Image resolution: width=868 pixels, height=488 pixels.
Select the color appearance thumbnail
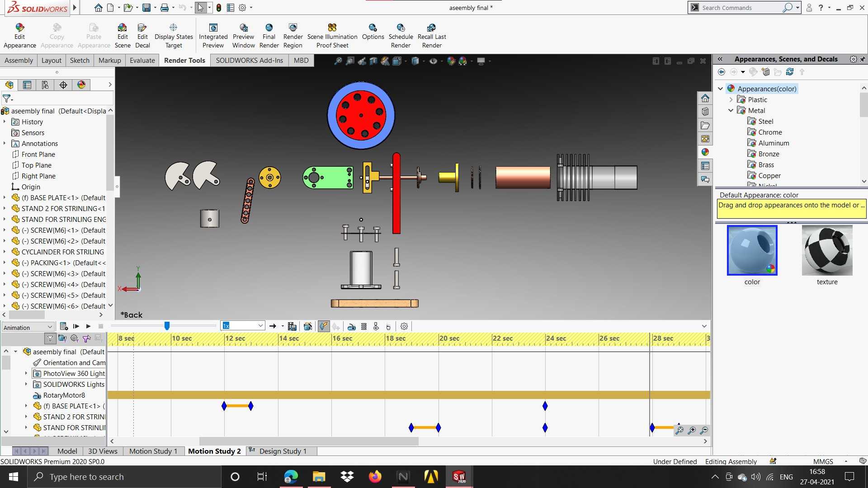(x=752, y=250)
